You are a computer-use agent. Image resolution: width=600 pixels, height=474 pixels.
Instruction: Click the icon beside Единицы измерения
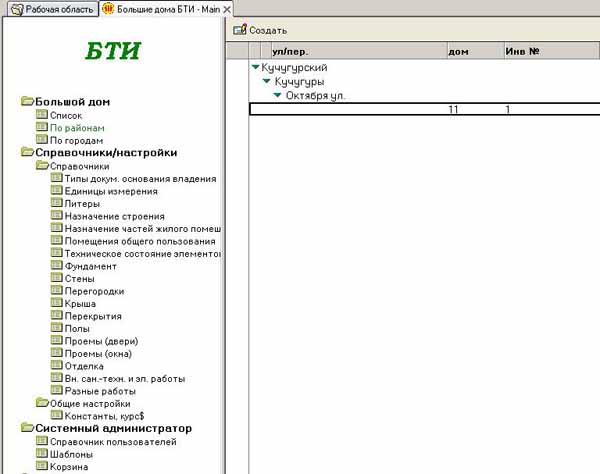tap(57, 190)
